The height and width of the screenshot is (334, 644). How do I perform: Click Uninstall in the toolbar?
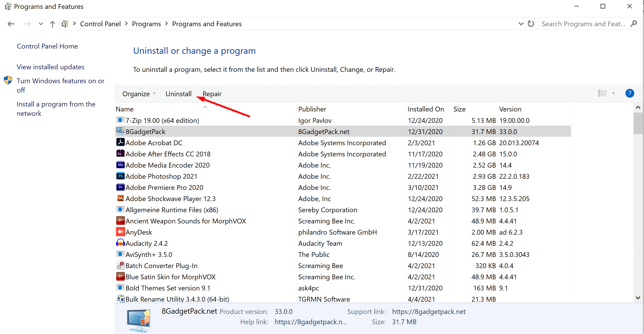[x=178, y=94]
